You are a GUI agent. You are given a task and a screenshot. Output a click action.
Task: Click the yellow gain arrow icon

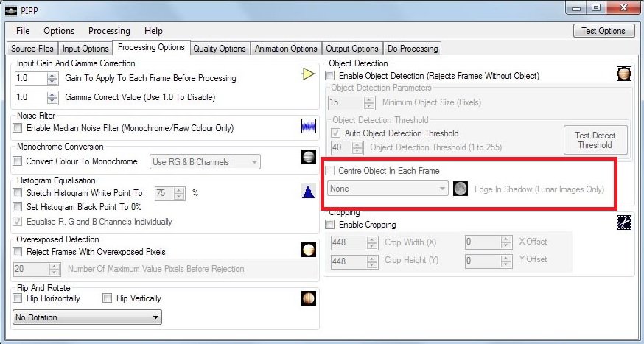click(309, 74)
